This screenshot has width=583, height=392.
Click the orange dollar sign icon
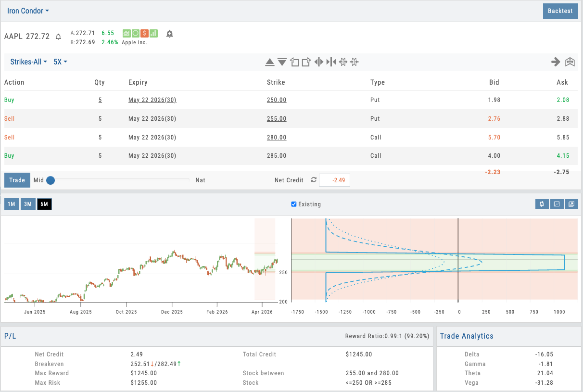coord(144,34)
